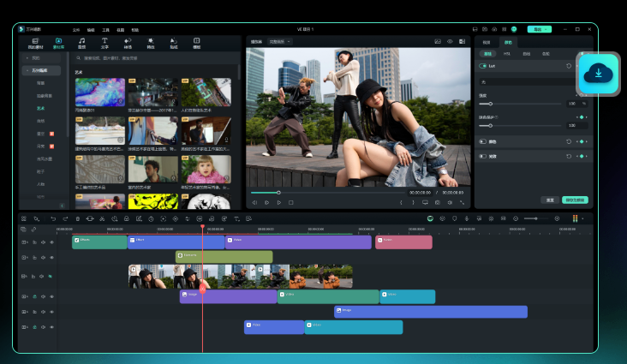The height and width of the screenshot is (364, 627).
Task: Click the large cloud download icon
Action: pos(599,75)
